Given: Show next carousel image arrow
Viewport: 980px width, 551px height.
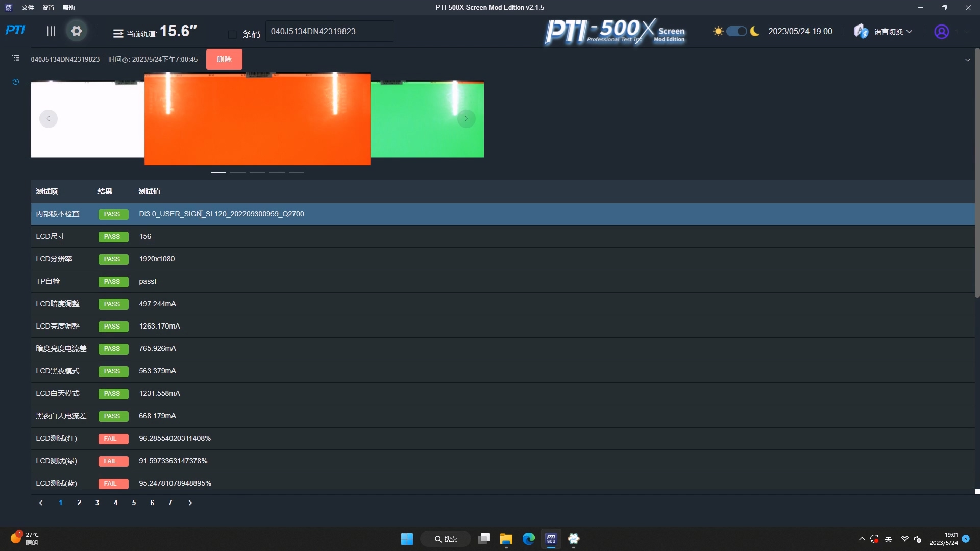Looking at the screenshot, I should [x=466, y=119].
